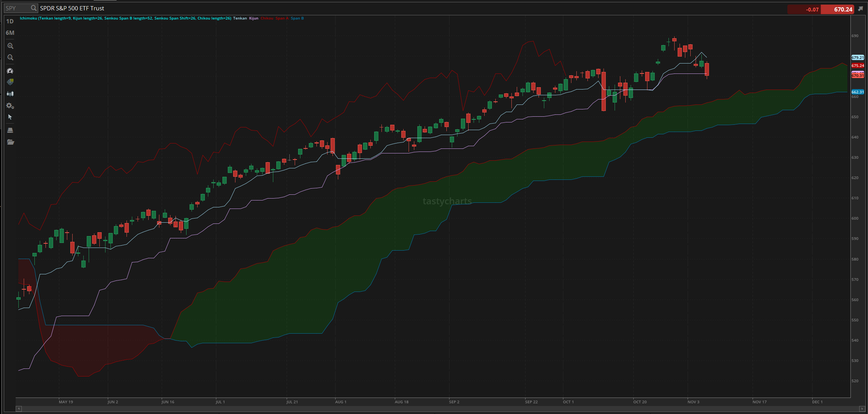Click the zoom in magnifier icon
This screenshot has height=414, width=868.
[10, 46]
